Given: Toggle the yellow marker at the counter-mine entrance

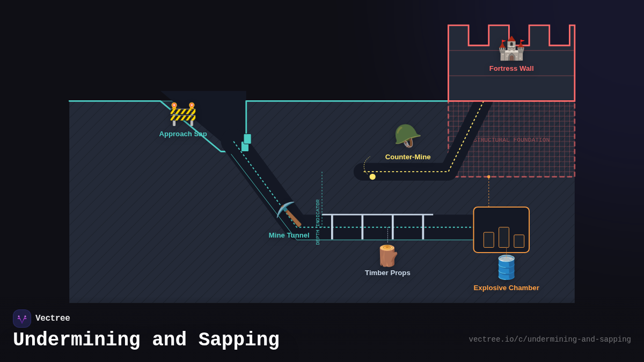Looking at the screenshot, I should 372,176.
